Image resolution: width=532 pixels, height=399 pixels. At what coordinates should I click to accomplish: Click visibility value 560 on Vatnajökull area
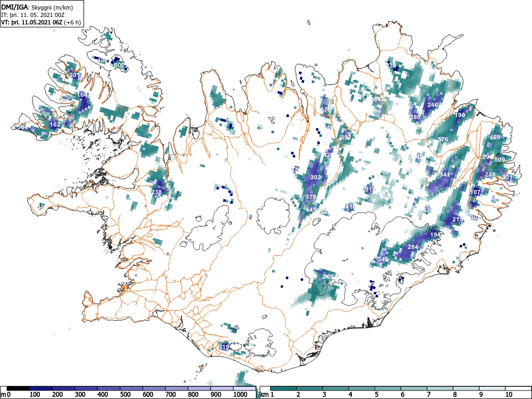(x=328, y=277)
